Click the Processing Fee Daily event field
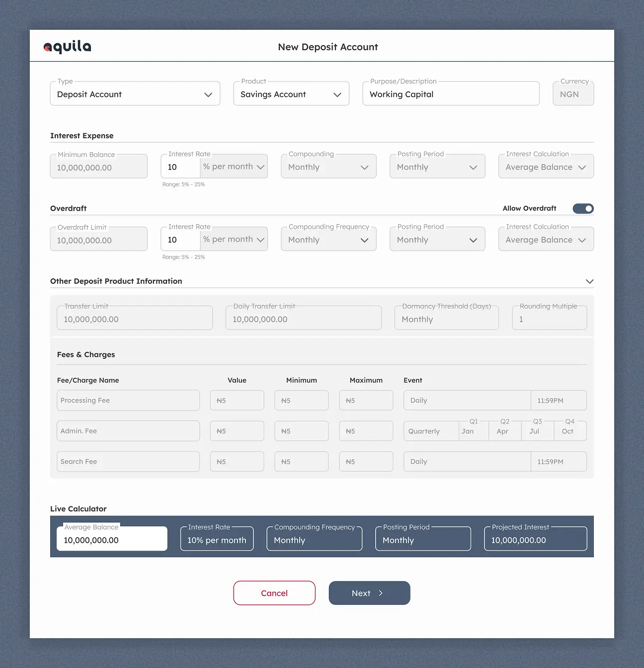Viewport: 644px width, 668px height. click(467, 401)
